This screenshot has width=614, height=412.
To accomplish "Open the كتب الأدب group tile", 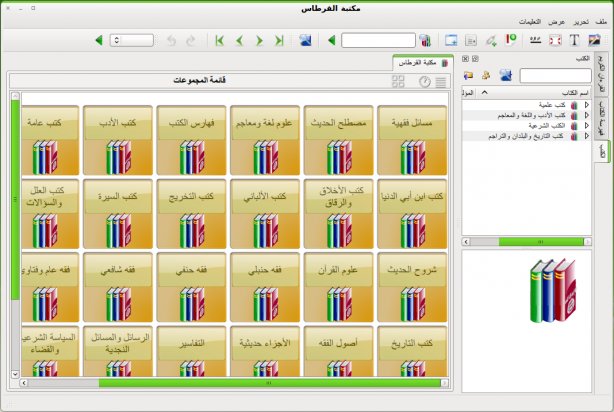I will 118,140.
